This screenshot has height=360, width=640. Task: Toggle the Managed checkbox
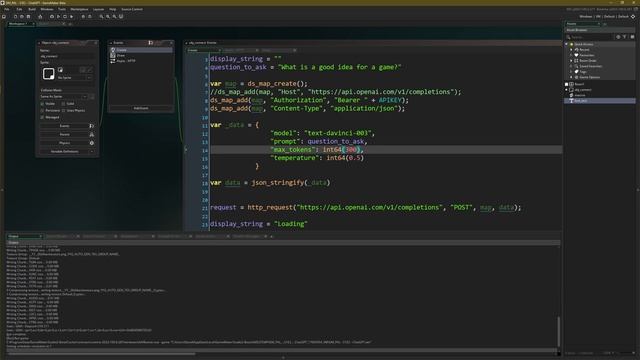coord(42,117)
